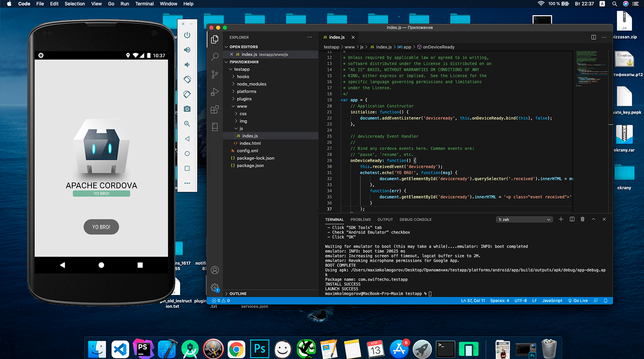Split the editor right
The width and height of the screenshot is (644, 359).
click(x=593, y=37)
